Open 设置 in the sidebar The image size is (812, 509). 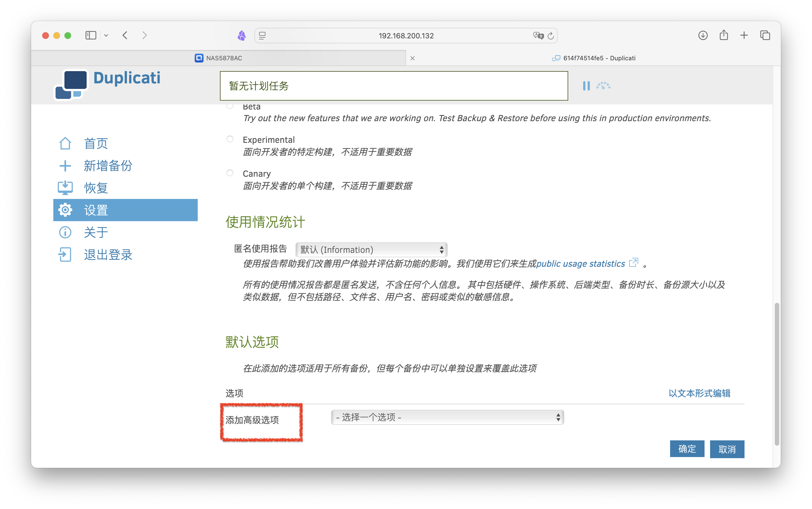126,210
